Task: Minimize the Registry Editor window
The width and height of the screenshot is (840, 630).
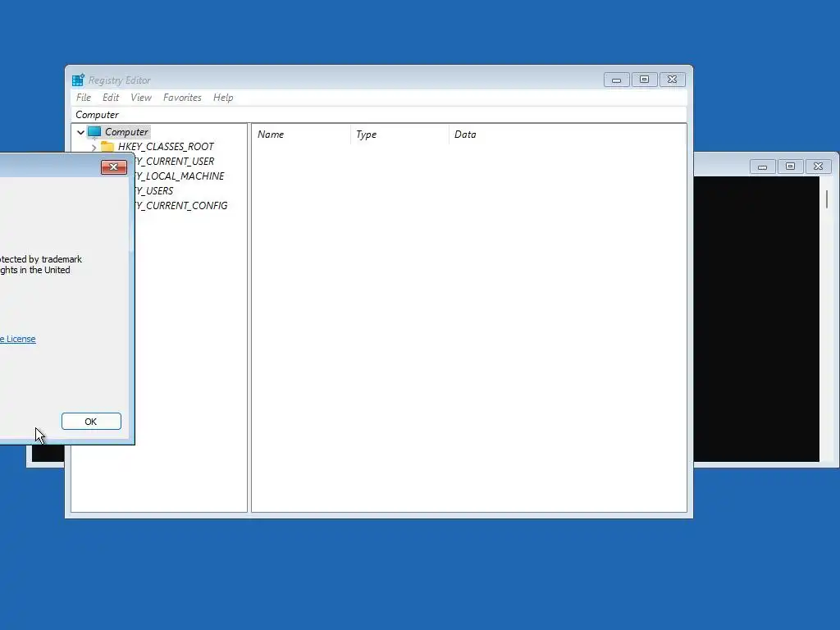Action: tap(617, 80)
